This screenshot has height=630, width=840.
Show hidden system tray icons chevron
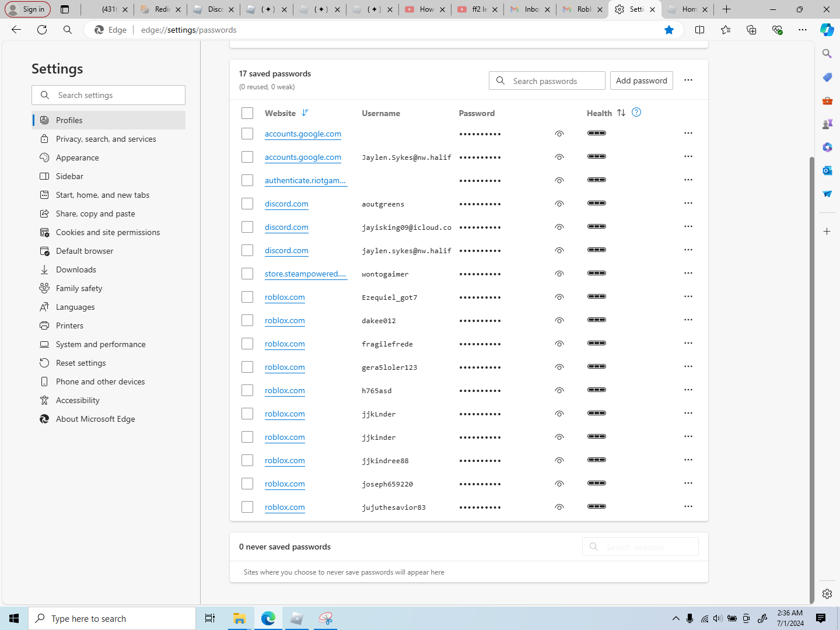click(x=675, y=618)
